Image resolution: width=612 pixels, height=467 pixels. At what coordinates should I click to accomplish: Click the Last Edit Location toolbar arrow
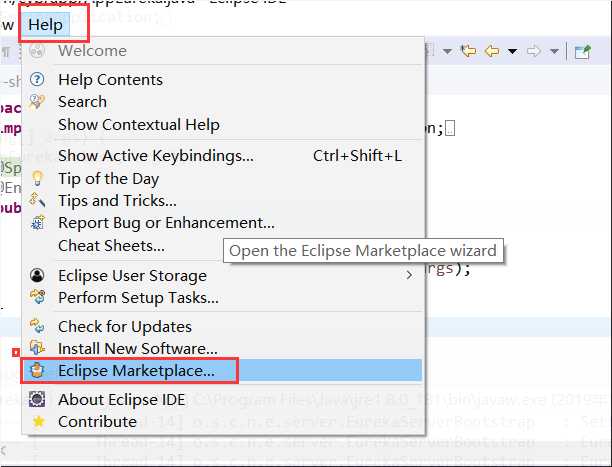[x=469, y=51]
